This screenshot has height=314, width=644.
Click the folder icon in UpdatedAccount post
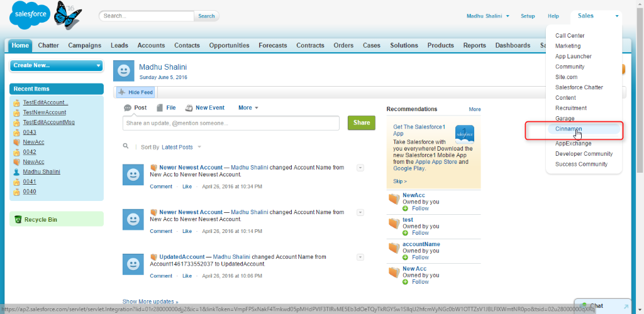153,257
